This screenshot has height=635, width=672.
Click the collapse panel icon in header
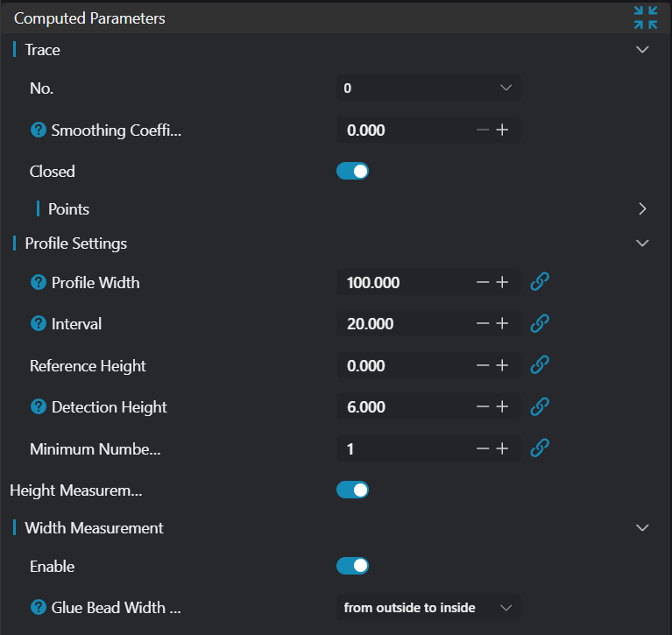coord(645,18)
